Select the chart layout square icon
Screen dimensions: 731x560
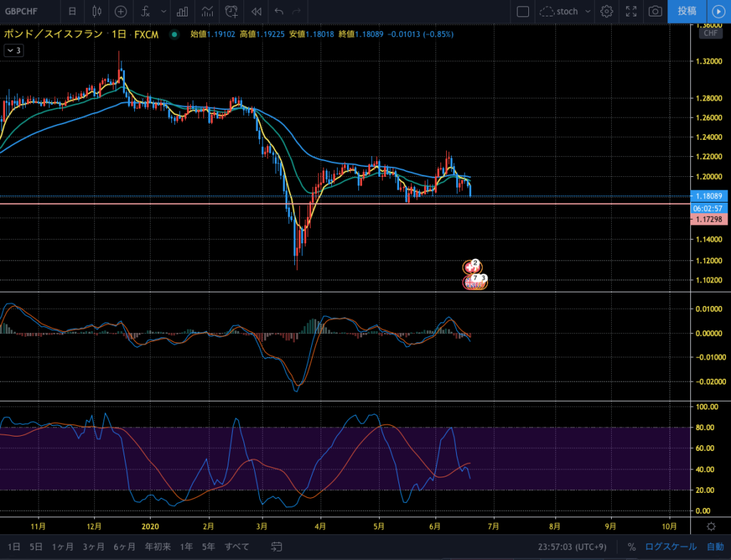click(523, 11)
